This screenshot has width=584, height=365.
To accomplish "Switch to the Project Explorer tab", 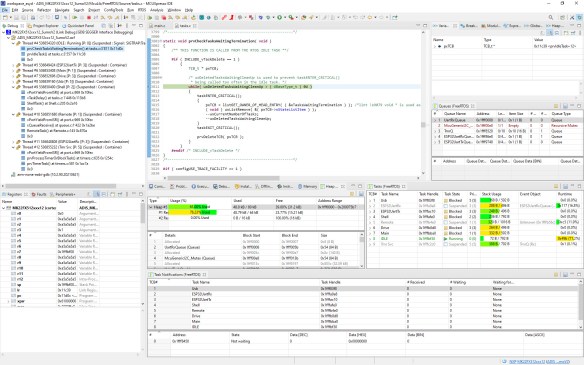I will [43, 26].
